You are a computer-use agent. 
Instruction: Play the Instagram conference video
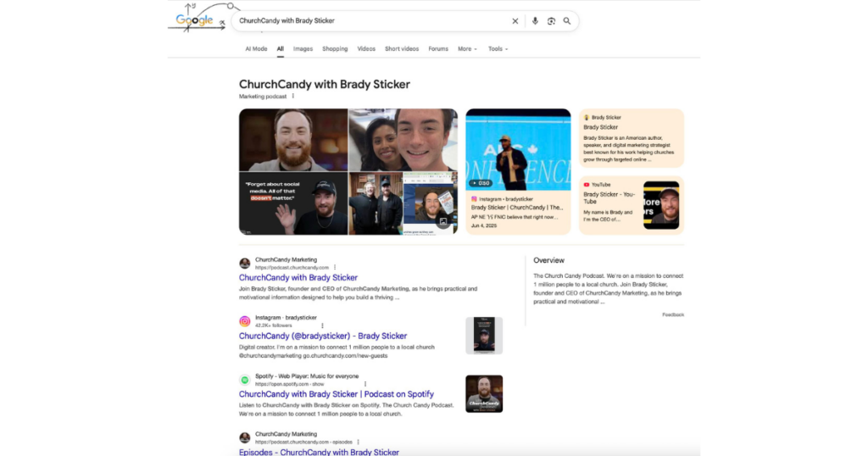pos(518,149)
